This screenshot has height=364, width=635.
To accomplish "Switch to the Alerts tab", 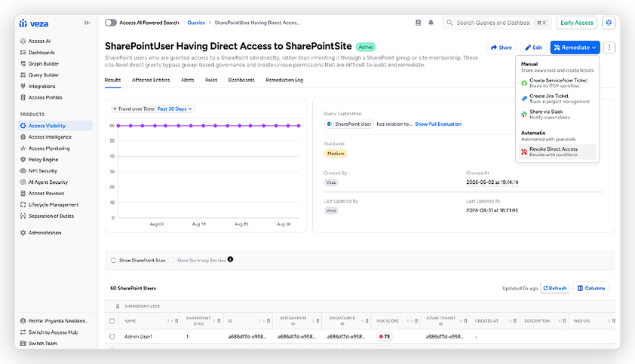I will point(188,80).
